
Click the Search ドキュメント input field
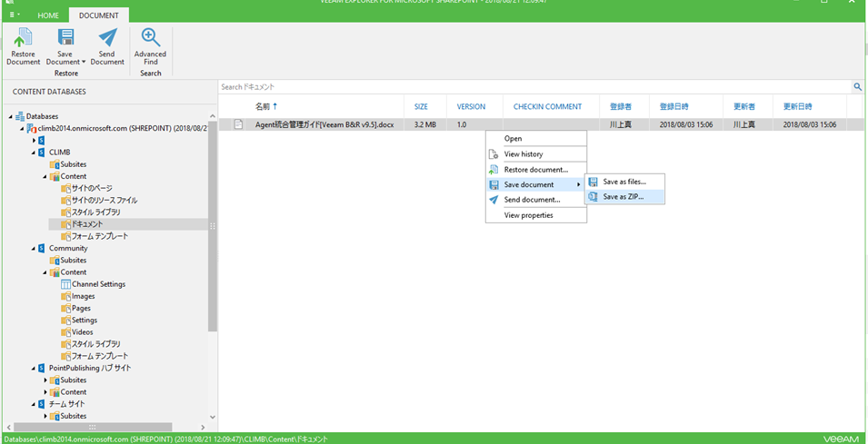pos(535,87)
